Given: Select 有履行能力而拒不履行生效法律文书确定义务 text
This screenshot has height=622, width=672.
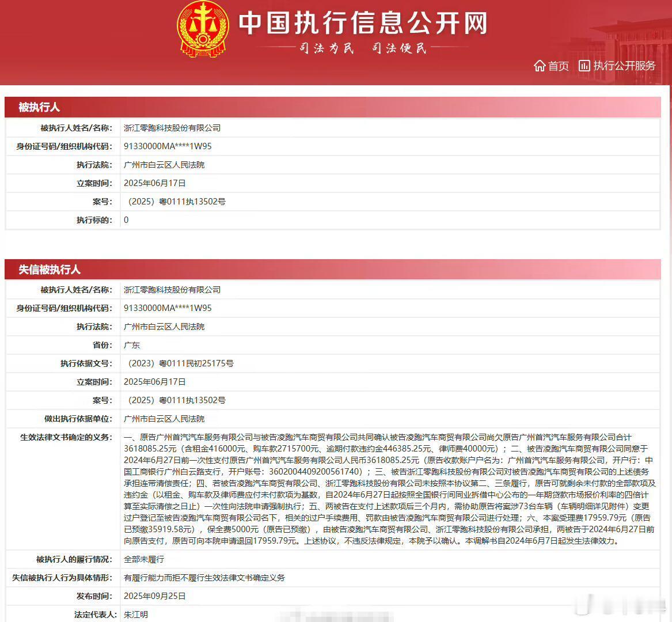Looking at the screenshot, I should [204, 578].
